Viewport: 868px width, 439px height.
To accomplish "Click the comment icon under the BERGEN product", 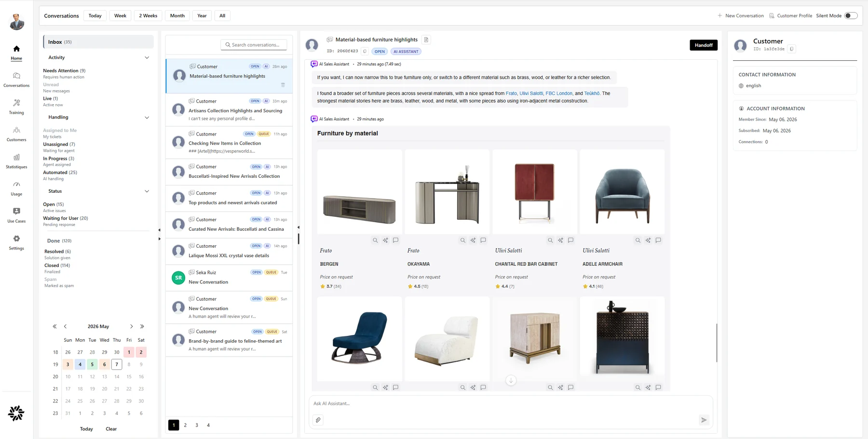I will tap(395, 240).
